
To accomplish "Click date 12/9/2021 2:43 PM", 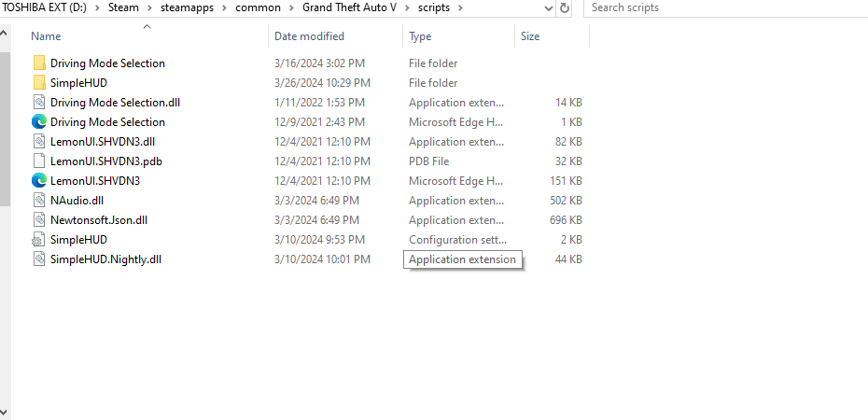I will coord(319,121).
